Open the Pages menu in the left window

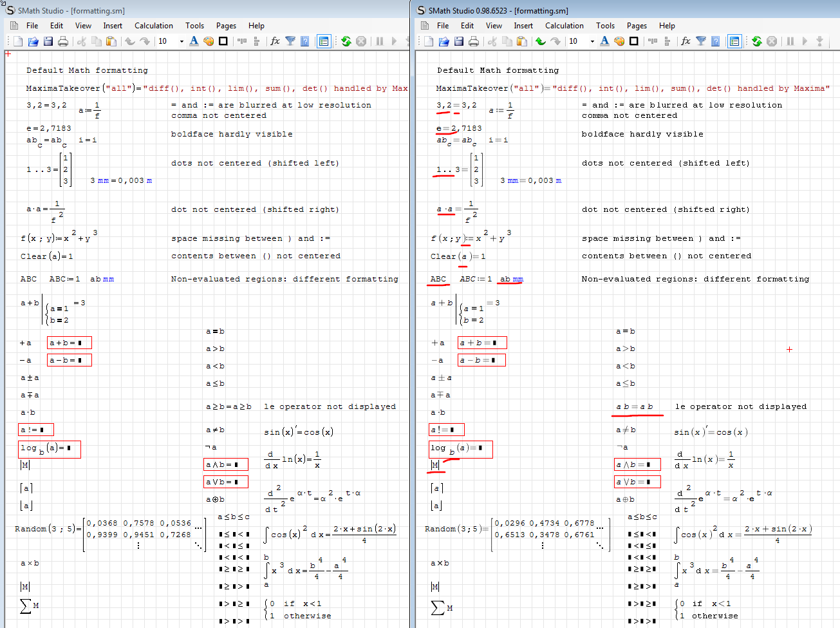(x=226, y=26)
